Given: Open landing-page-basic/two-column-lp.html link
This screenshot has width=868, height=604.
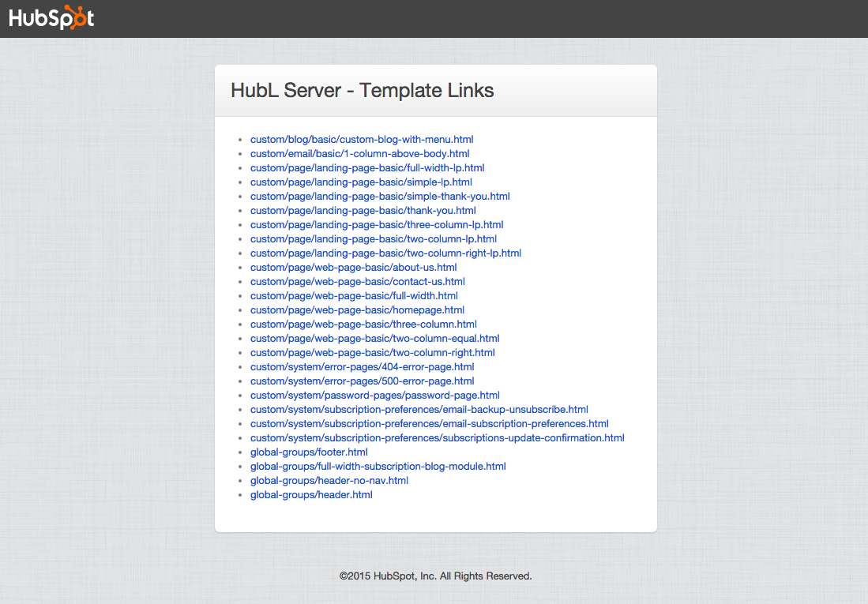Looking at the screenshot, I should pyautogui.click(x=373, y=239).
